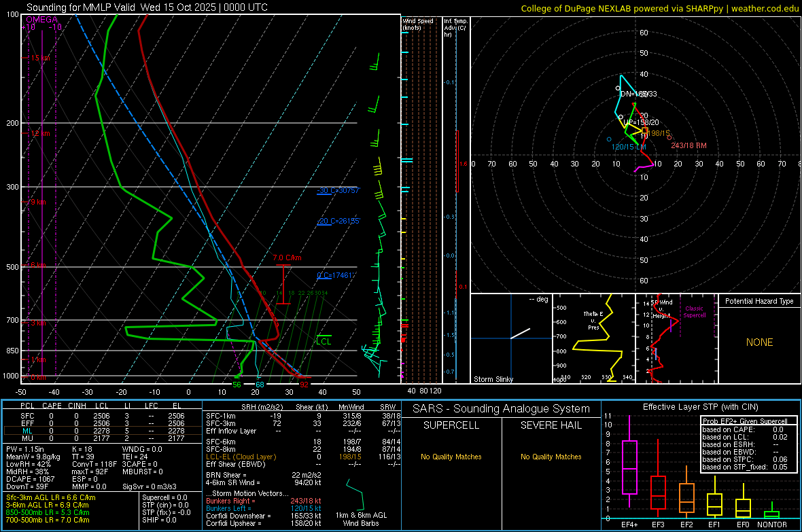Click the OMEGA label on the skew-T
The height and width of the screenshot is (532, 802).
41,20
